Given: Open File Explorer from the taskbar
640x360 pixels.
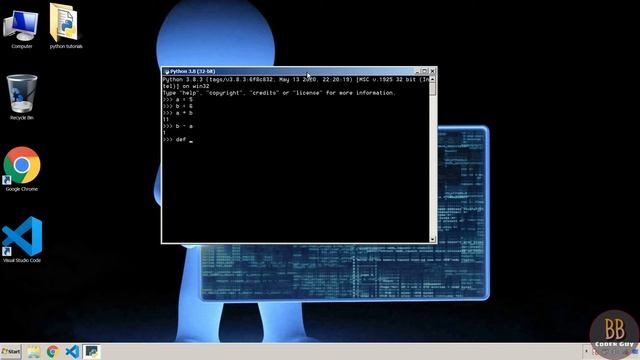Looking at the screenshot, I should (33, 351).
